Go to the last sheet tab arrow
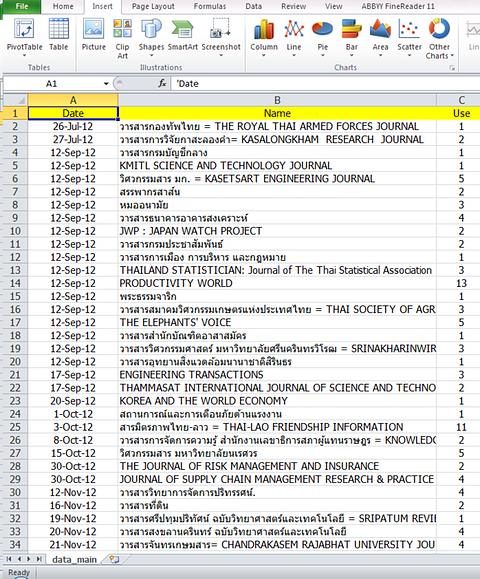480x579 pixels. 38,559
